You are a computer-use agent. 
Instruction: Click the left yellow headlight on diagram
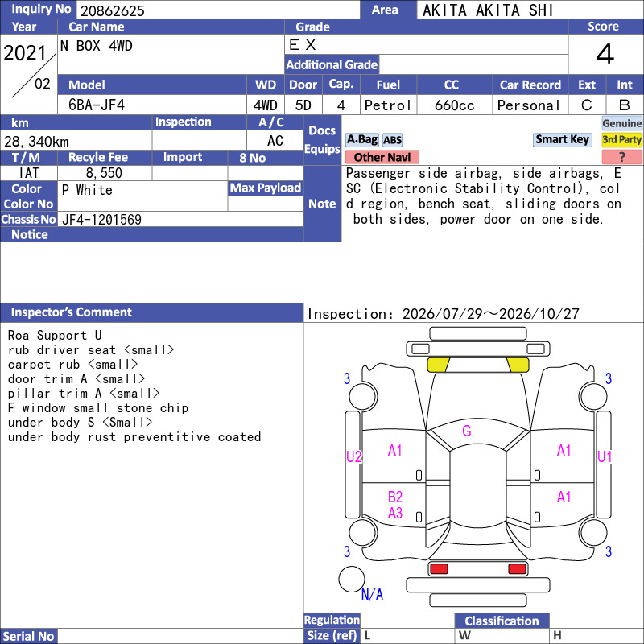(438, 365)
